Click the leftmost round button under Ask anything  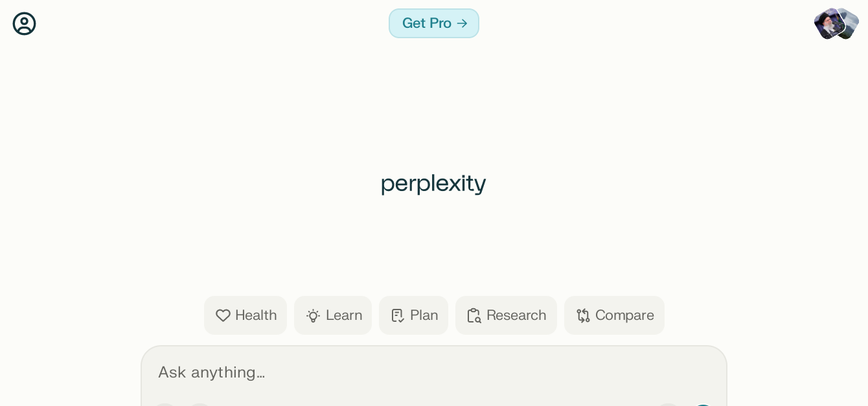tap(165, 404)
